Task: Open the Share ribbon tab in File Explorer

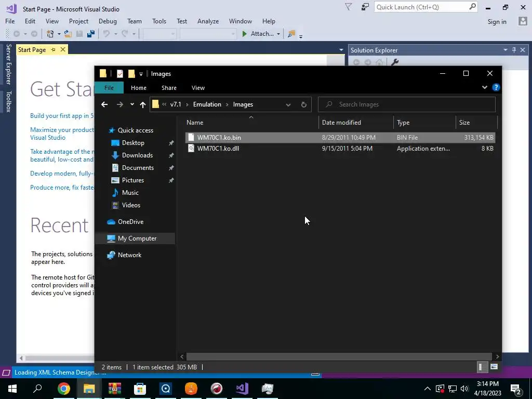Action: point(169,87)
